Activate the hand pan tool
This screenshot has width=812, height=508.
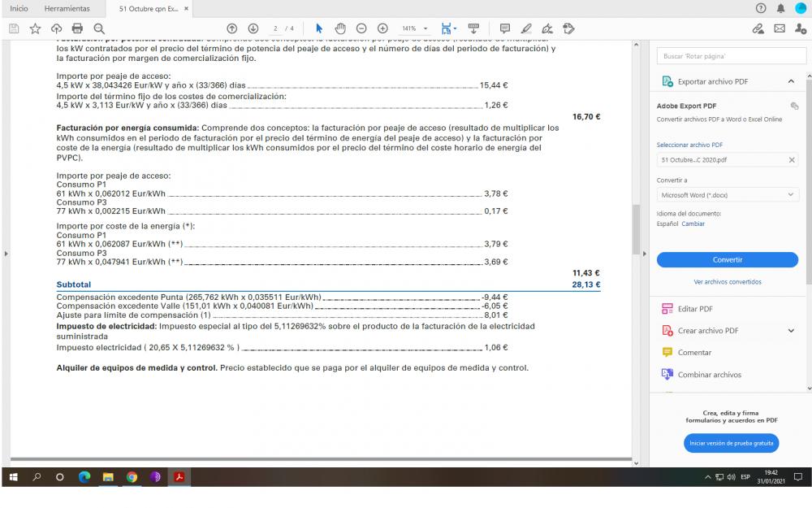(340, 28)
